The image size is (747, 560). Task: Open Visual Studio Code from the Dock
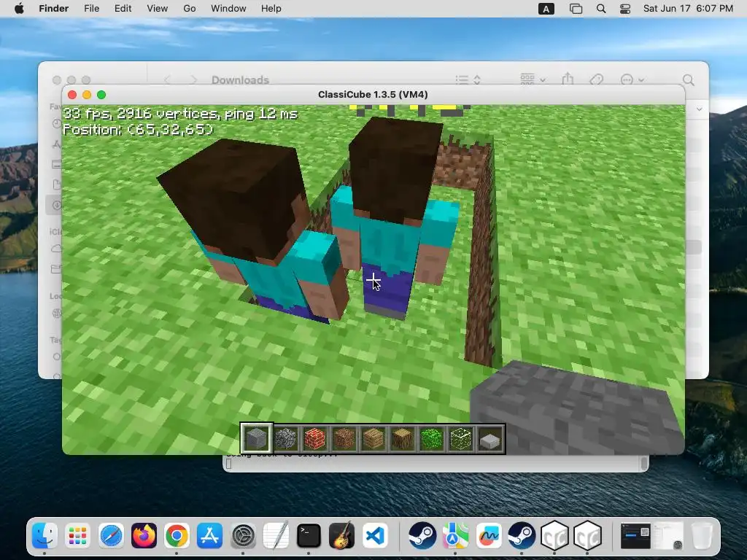pos(375,536)
